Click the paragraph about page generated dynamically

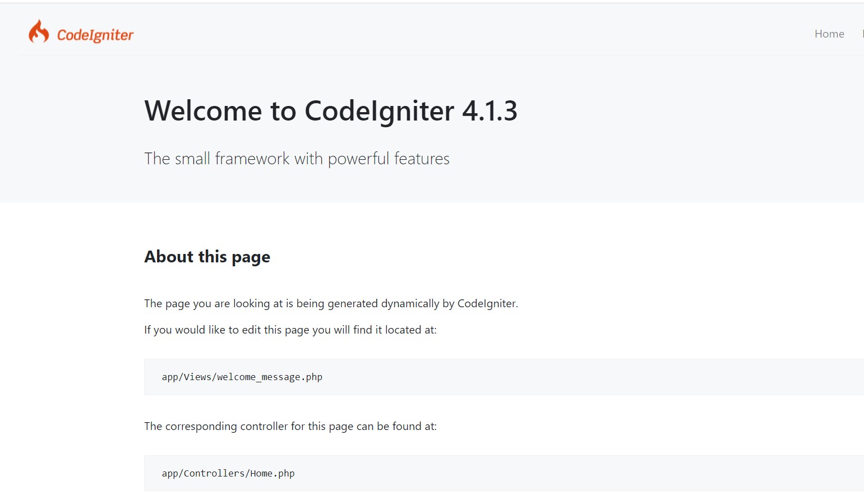point(331,303)
